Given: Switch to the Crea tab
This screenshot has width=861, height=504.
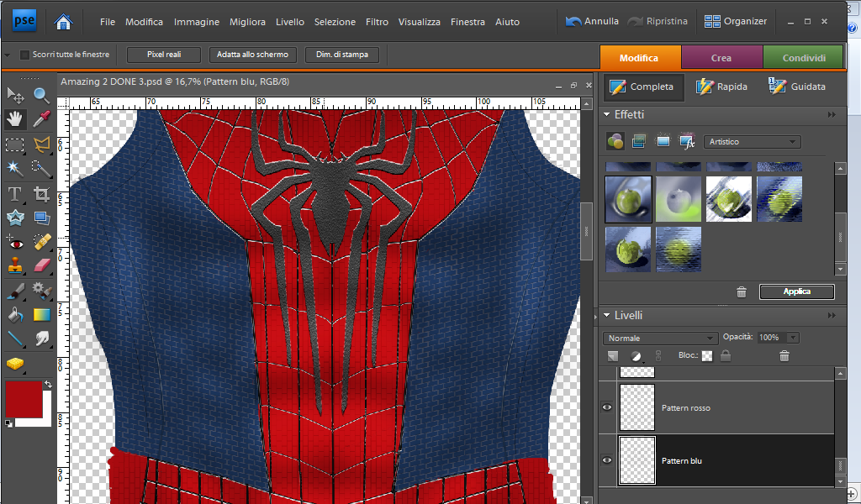Looking at the screenshot, I should tap(721, 58).
